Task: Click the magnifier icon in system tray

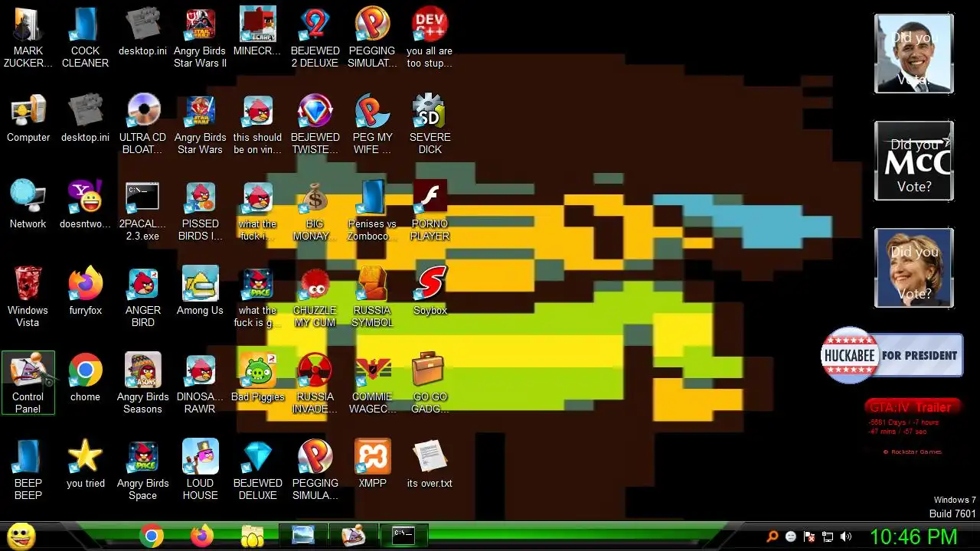Action: (x=773, y=537)
